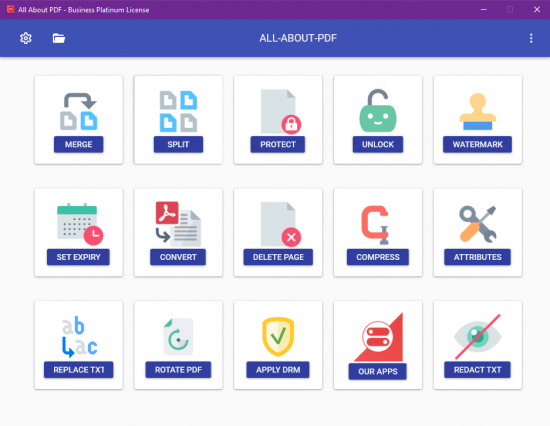Choose the green Unlock padlock icon
This screenshot has width=550, height=426.
[x=378, y=111]
